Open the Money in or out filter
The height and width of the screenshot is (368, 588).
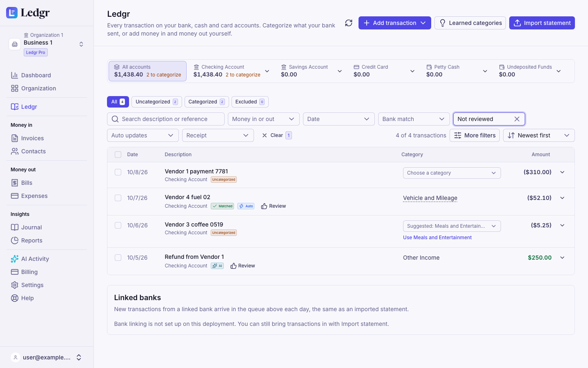pos(264,119)
